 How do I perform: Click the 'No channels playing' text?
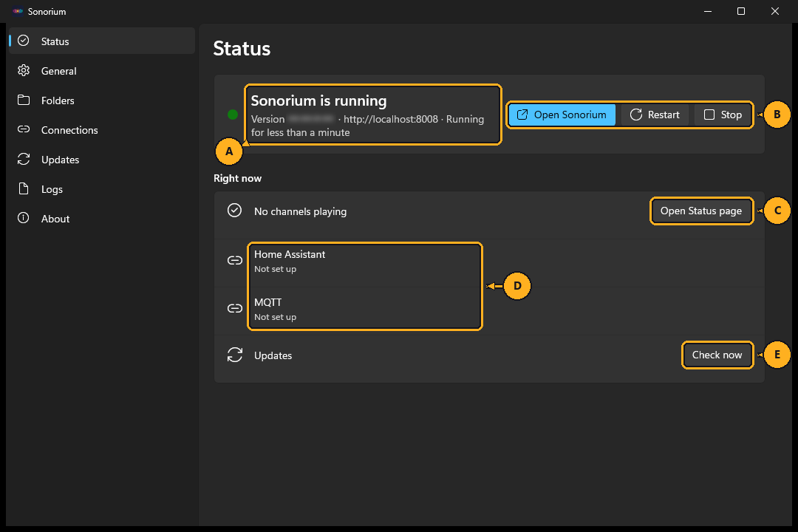(300, 211)
